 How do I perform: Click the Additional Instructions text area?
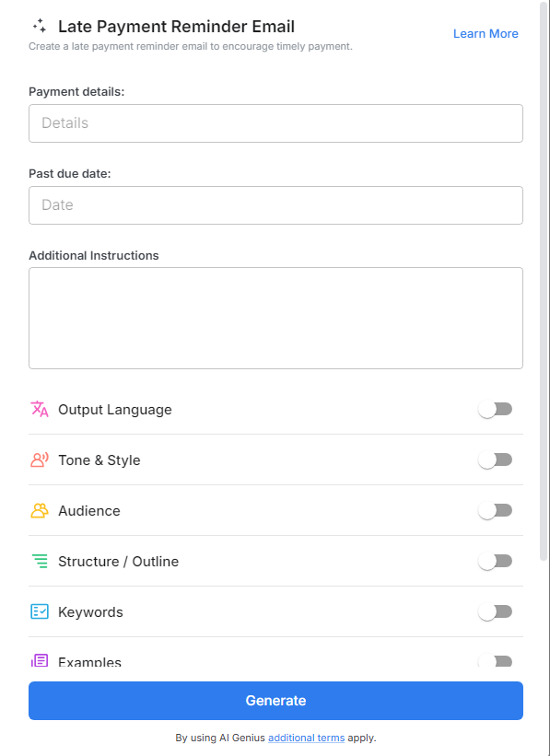(275, 318)
